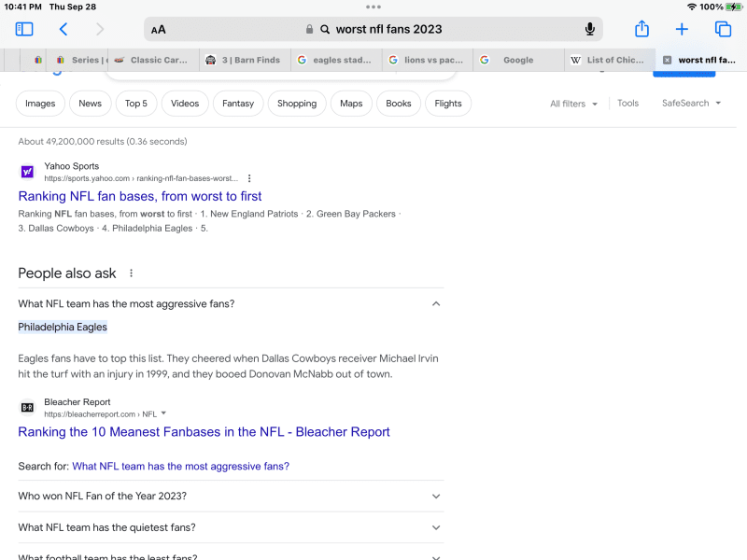
Task: Close the 'worst nfl fa...' tab
Action: [x=667, y=60]
